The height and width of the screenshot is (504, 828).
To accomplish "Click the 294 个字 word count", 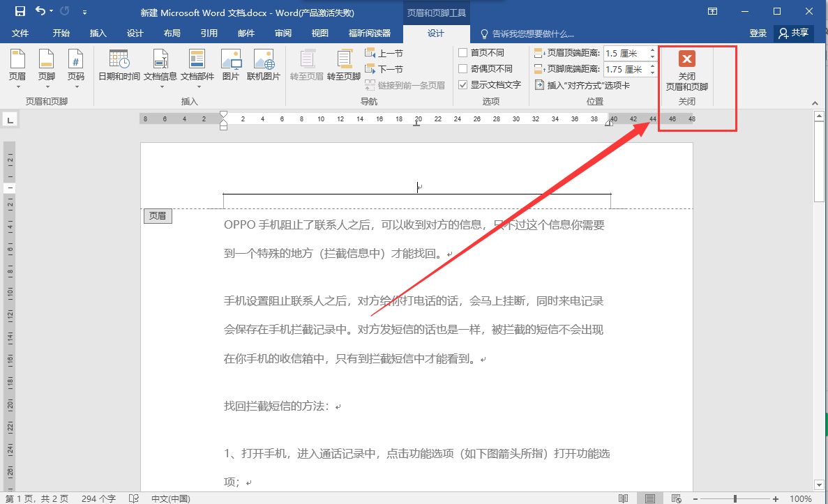I will click(98, 498).
